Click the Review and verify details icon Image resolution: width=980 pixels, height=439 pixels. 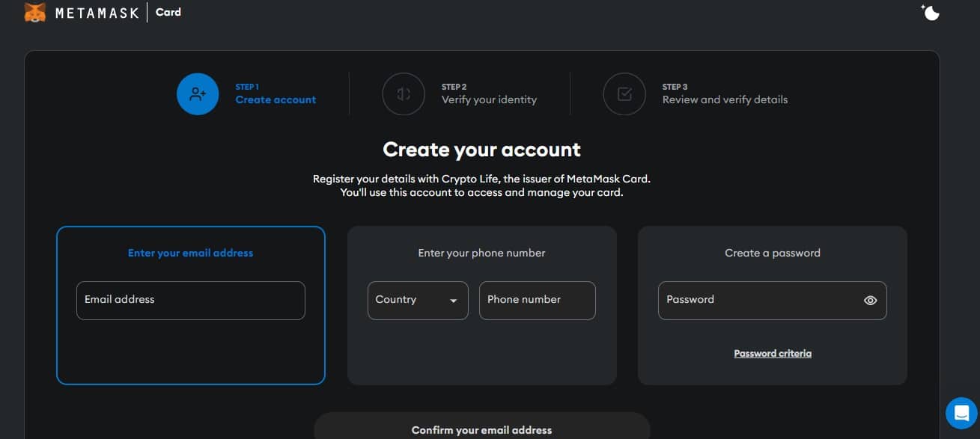point(624,93)
